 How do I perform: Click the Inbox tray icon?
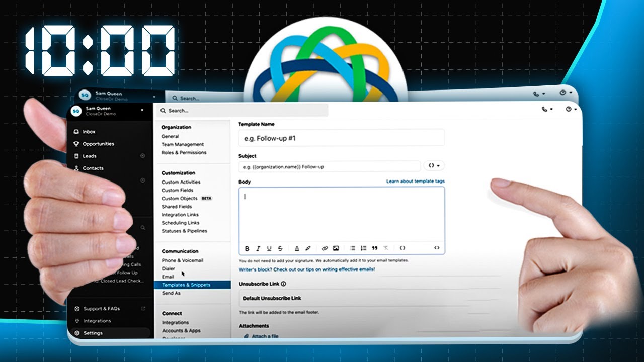click(x=76, y=132)
